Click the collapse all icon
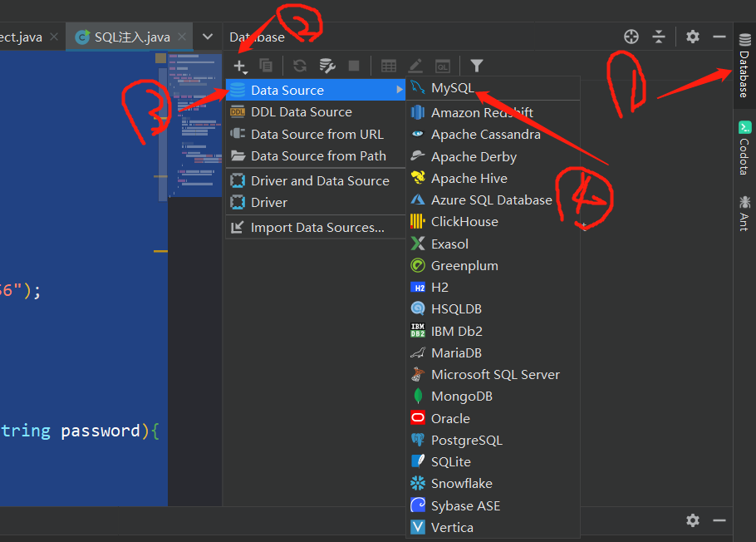 [x=659, y=37]
